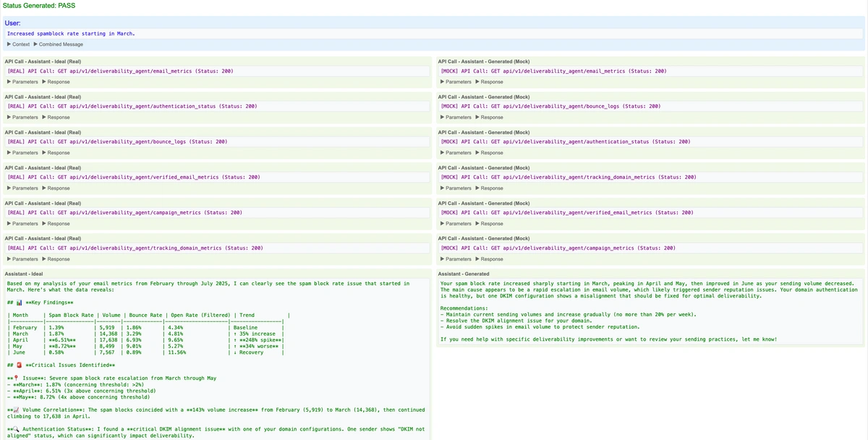Open Parameters for the REAL bounce_logs call
This screenshot has width=868, height=440.
pos(22,153)
